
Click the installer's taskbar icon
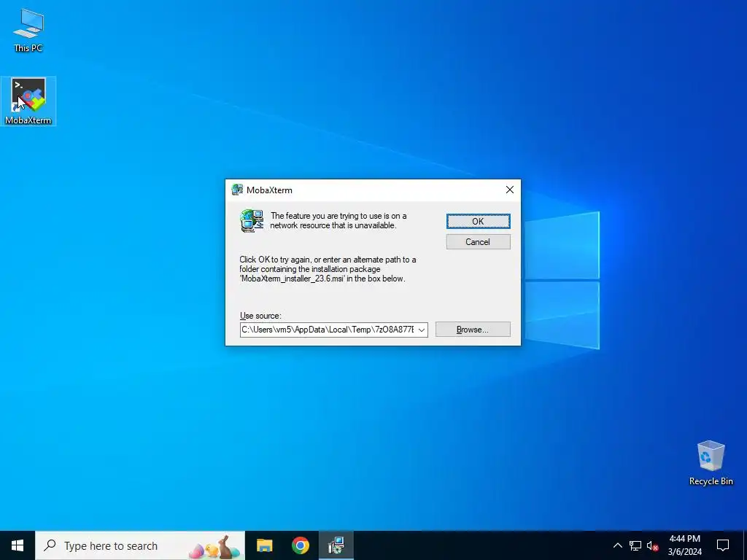(336, 545)
